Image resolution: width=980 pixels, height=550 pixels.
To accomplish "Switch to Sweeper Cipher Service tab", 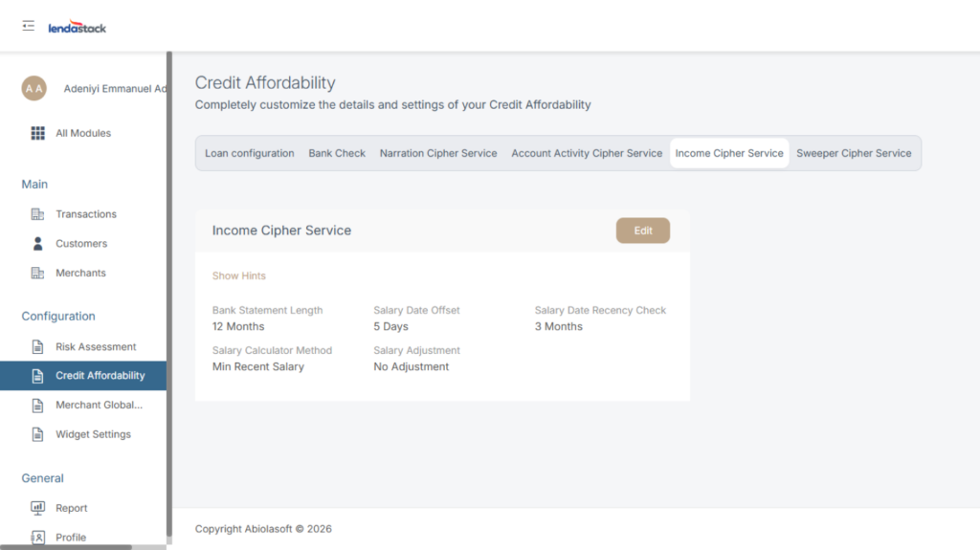I will point(854,153).
